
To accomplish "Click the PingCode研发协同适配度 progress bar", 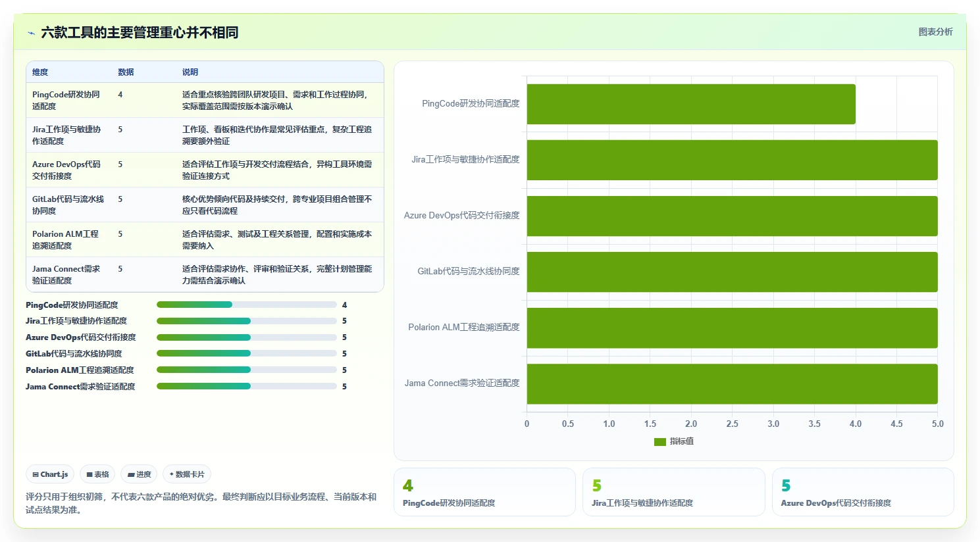I will pyautogui.click(x=247, y=305).
